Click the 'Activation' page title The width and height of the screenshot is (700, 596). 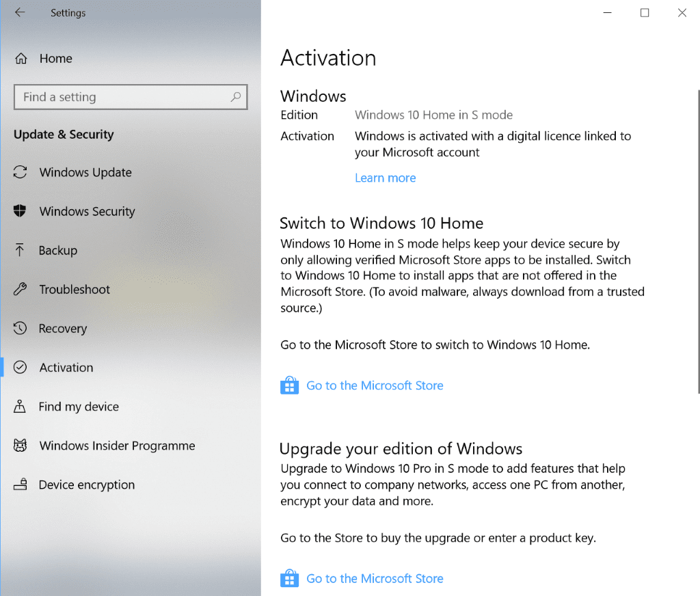coord(328,58)
